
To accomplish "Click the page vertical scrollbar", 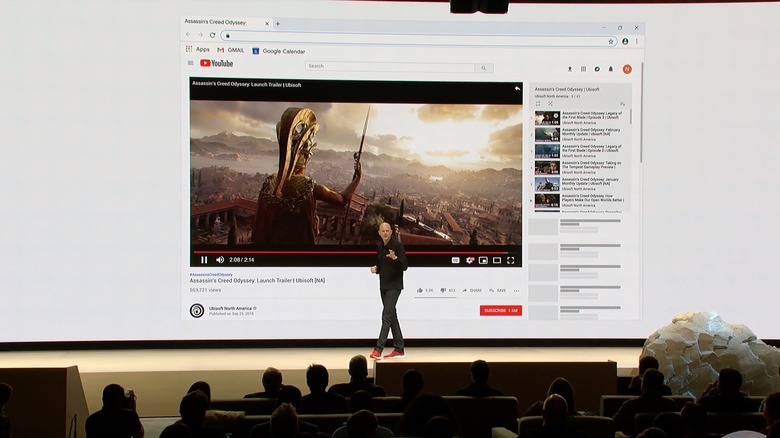I will click(x=641, y=112).
